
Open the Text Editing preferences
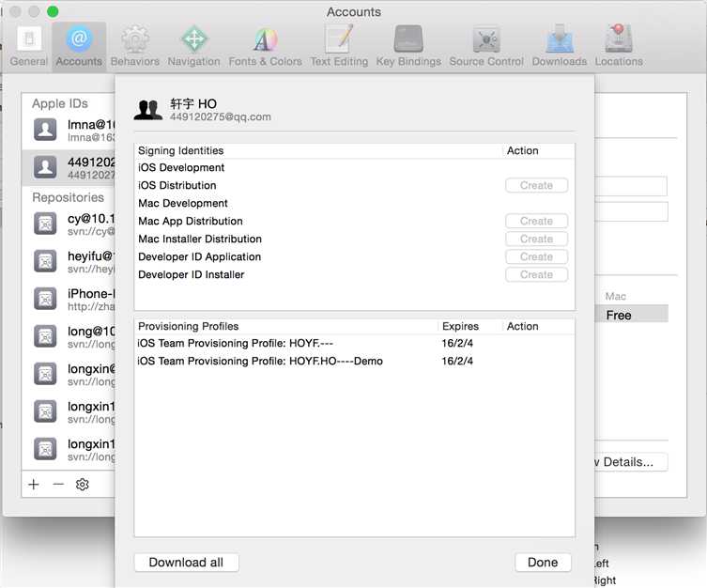[x=339, y=46]
